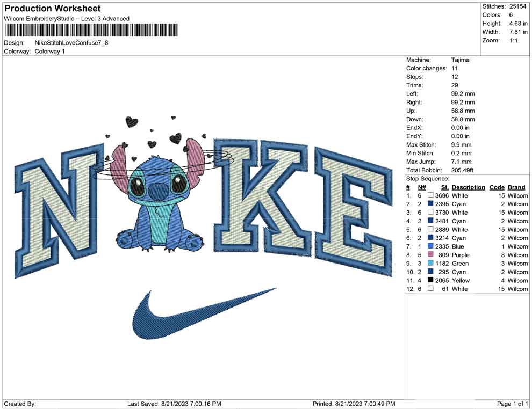Click the 'Last Saved: 8/21/2023 7:00:16 PM' footer text

pos(174,404)
